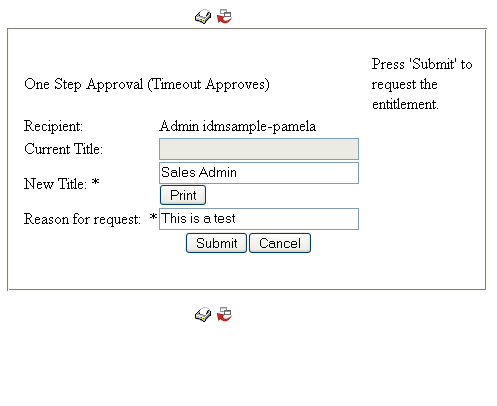Focus the Reason for request text field
497x406 pixels.
point(259,219)
